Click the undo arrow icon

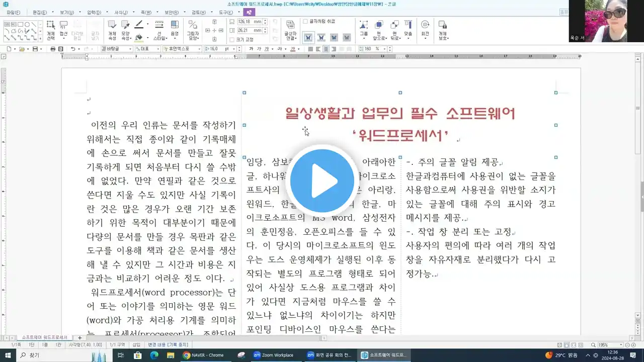point(73,49)
